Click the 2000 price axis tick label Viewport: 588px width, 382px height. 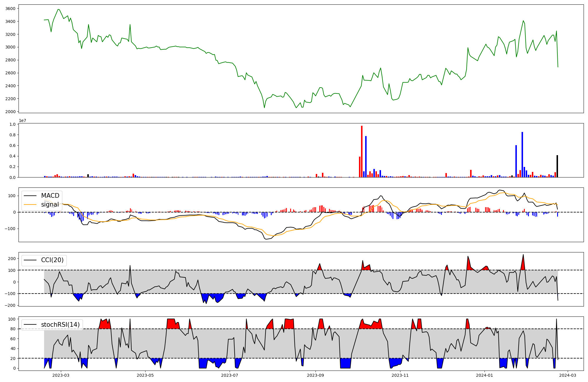tap(10, 112)
